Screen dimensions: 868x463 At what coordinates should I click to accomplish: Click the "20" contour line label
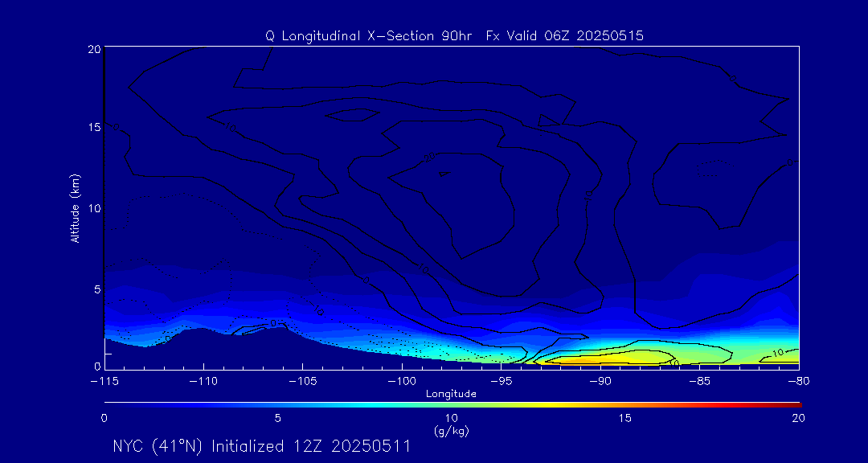click(429, 158)
